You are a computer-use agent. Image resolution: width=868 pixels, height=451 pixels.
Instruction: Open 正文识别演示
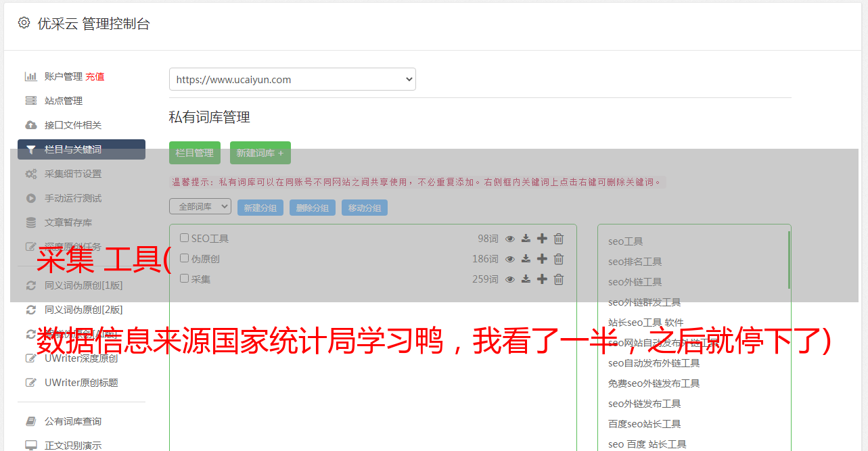(x=73, y=446)
